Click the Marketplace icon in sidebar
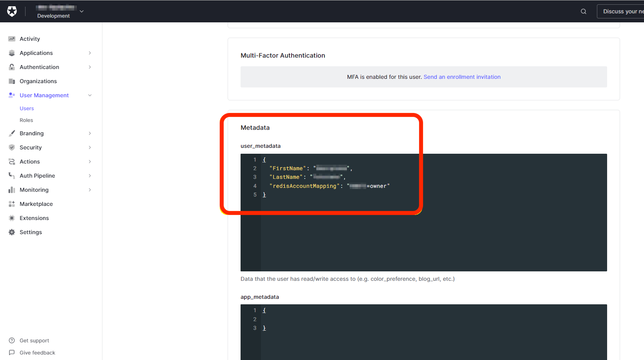This screenshot has height=360, width=644. (12, 204)
